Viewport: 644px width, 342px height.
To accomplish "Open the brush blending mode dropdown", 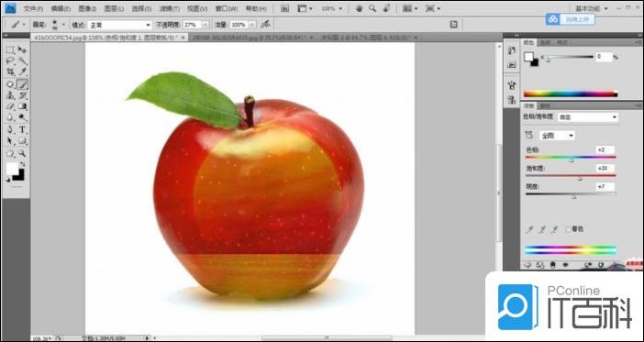I will point(120,25).
